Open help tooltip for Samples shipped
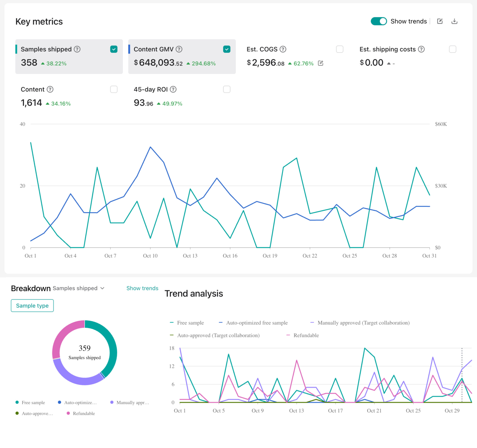 coord(77,49)
